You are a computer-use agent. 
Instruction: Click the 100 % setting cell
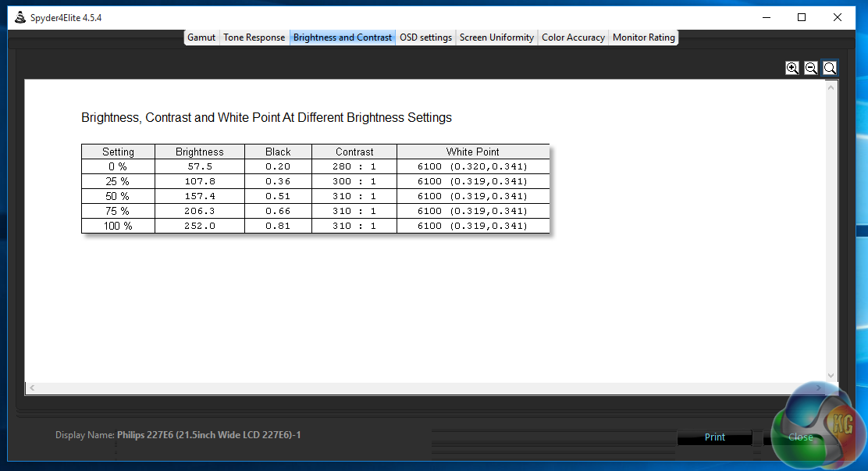coord(118,226)
